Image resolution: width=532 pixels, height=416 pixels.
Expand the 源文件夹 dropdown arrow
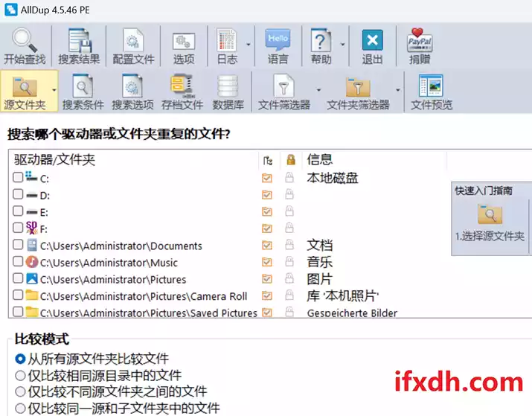(54, 90)
